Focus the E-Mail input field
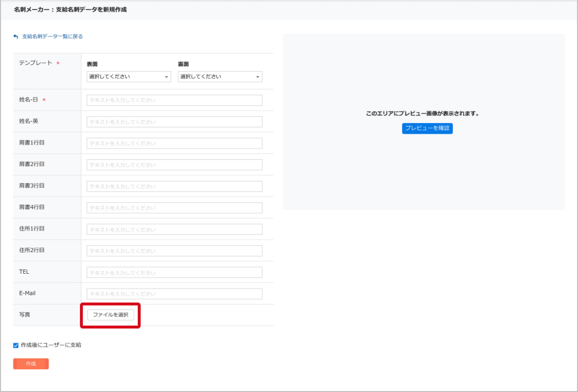578x392 pixels. [174, 294]
